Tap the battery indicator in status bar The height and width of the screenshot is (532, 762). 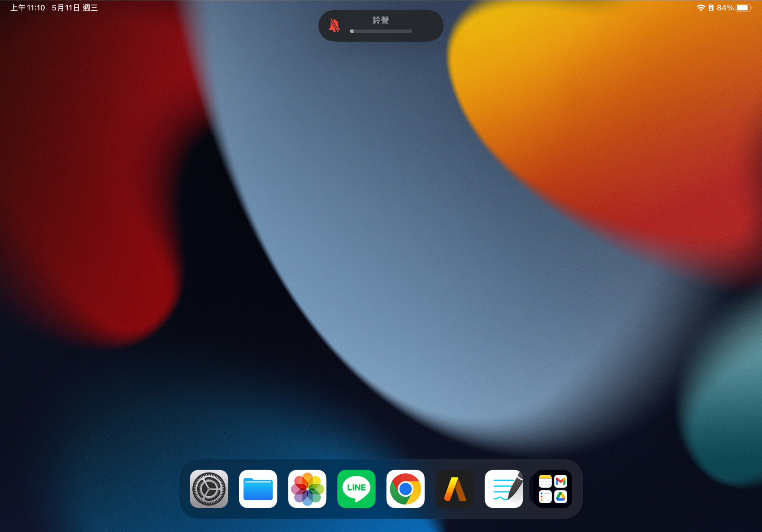744,8
